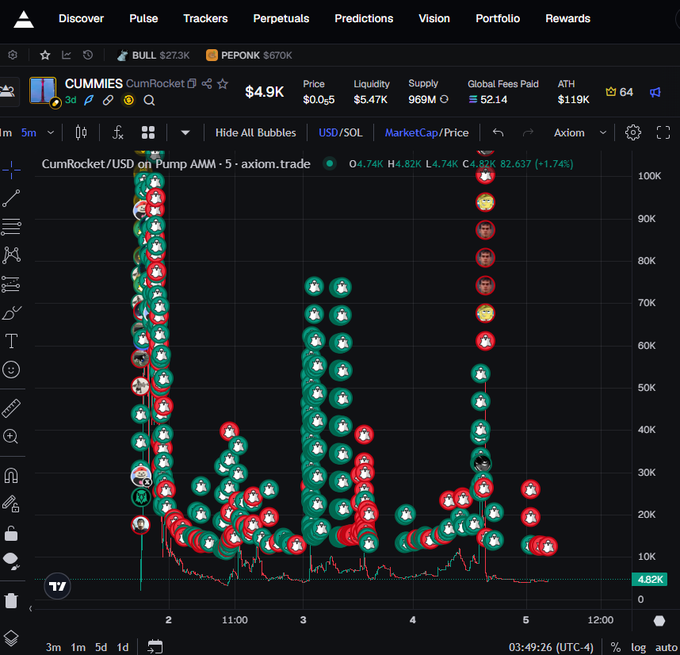Open BULL $27.3K token
The height and width of the screenshot is (655, 680).
153,56
